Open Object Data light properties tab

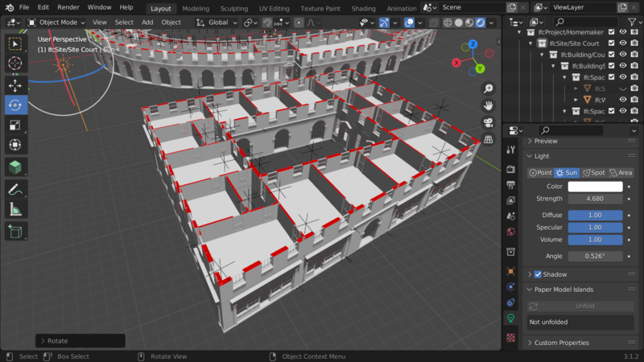tap(511, 318)
